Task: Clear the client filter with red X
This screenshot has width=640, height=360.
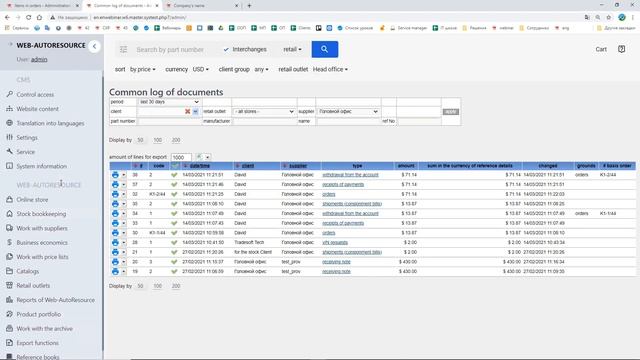Action: point(187,111)
